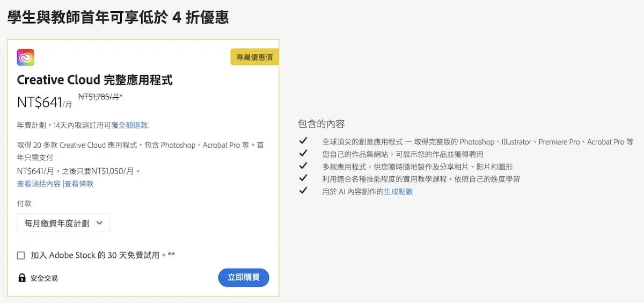Click the text NT$641/月,之後只要NT$1,050/月

(79, 171)
